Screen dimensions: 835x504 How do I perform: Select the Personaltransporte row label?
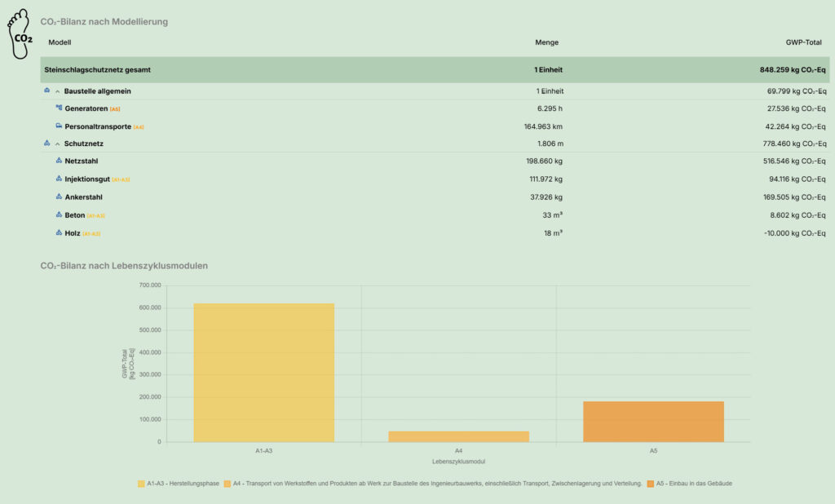point(98,126)
